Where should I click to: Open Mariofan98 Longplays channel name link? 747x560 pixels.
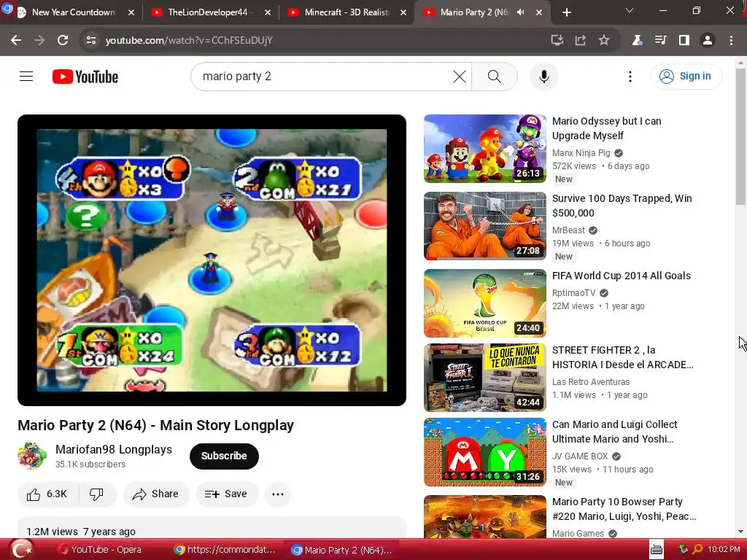pyautogui.click(x=113, y=449)
